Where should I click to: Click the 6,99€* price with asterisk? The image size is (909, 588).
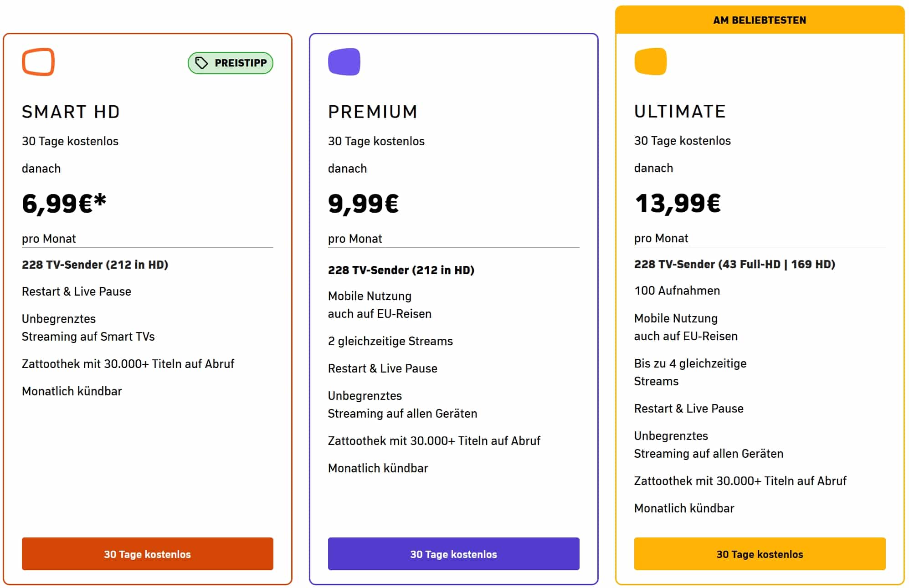[x=64, y=203]
